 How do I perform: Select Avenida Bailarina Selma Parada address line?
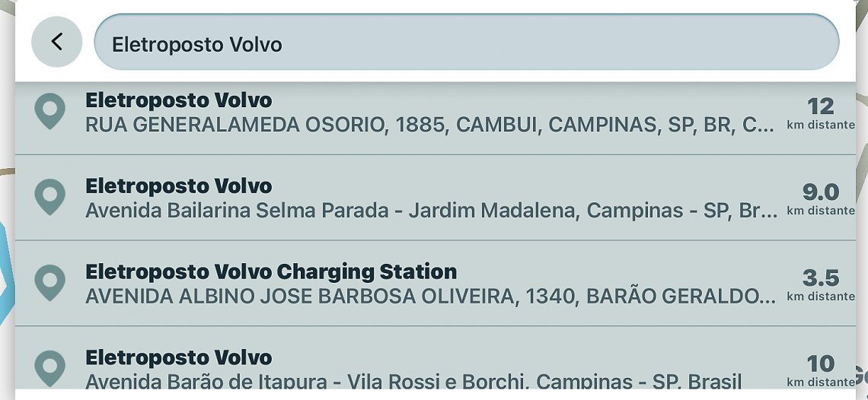click(431, 210)
